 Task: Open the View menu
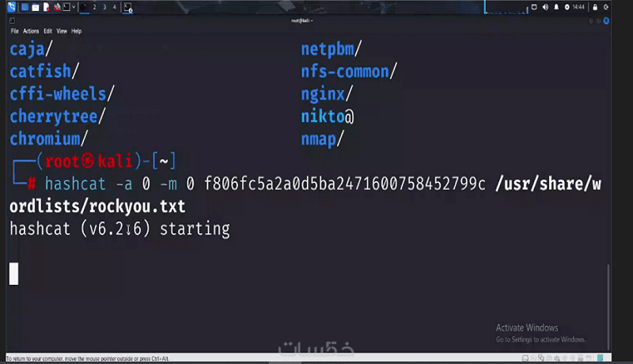pyautogui.click(x=62, y=31)
